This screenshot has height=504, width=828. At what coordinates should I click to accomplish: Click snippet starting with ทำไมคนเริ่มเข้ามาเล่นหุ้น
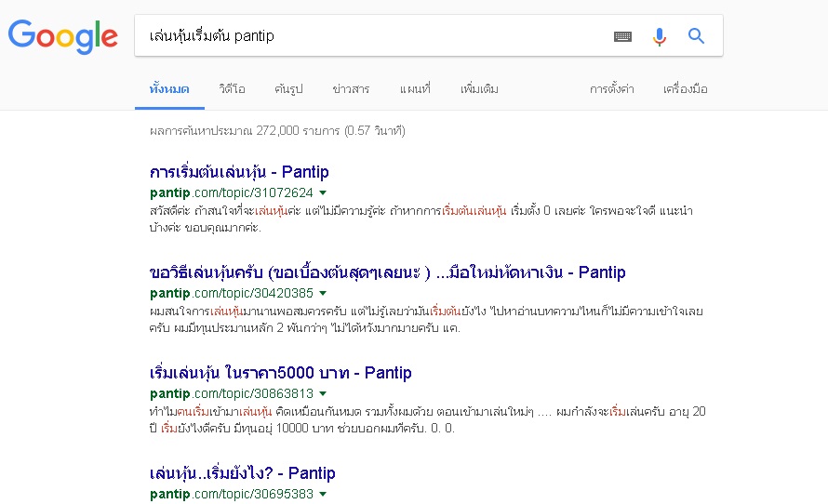[x=427, y=419]
